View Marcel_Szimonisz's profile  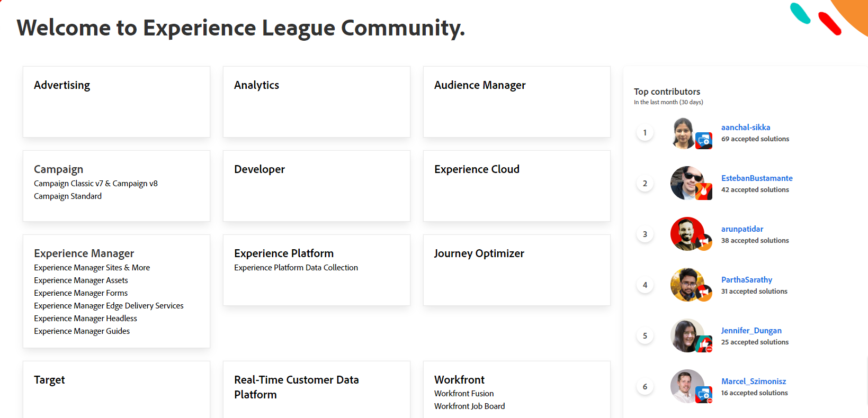pyautogui.click(x=754, y=381)
